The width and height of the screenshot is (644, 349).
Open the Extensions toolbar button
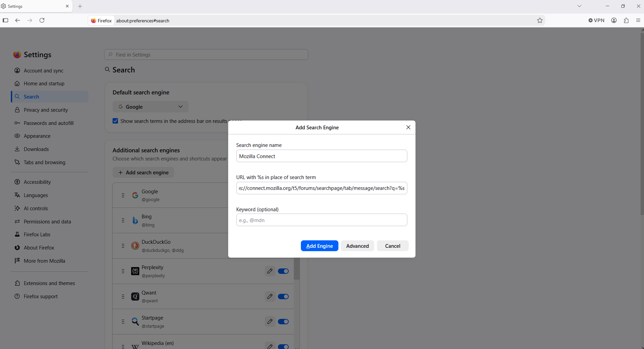click(626, 20)
